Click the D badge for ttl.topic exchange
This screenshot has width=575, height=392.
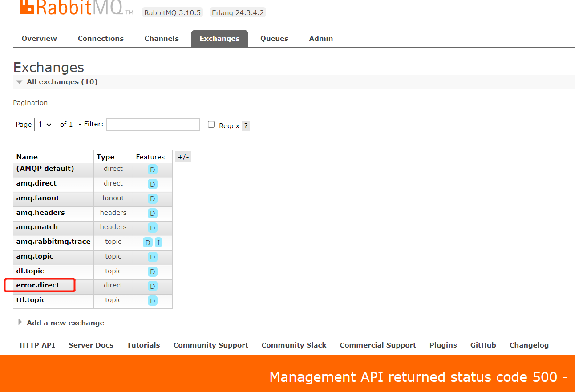click(x=153, y=301)
